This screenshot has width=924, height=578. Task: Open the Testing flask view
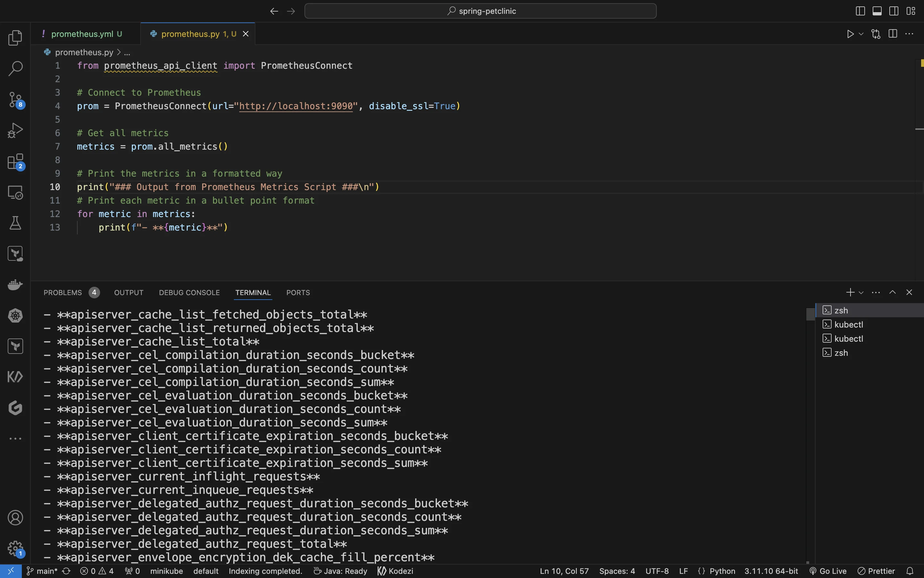tap(15, 223)
